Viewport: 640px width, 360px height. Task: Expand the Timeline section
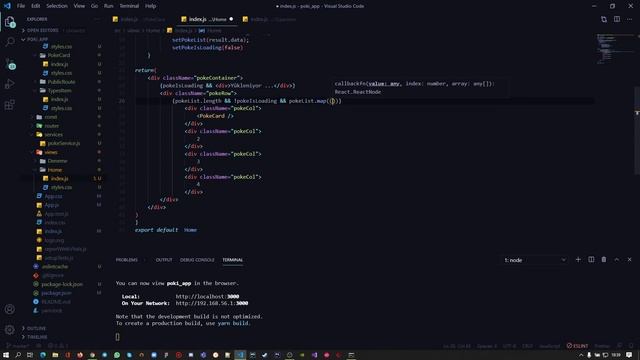(x=37, y=337)
